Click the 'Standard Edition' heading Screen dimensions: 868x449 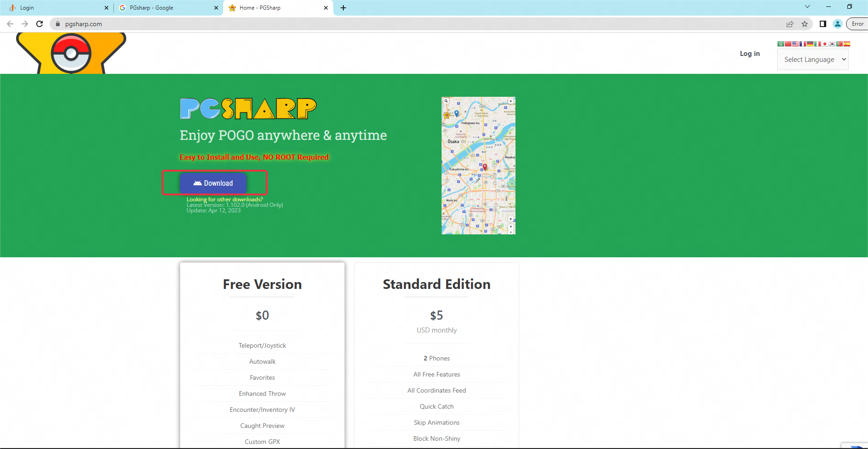[x=437, y=284]
